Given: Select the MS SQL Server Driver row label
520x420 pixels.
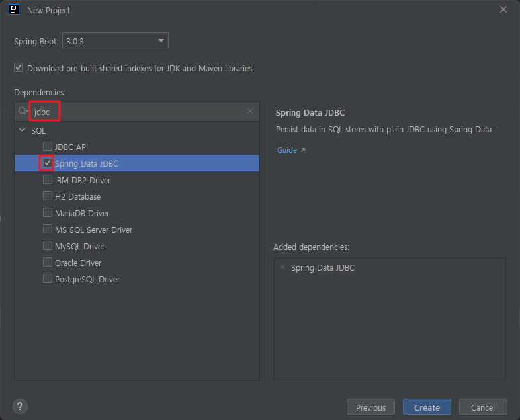Looking at the screenshot, I should 93,230.
